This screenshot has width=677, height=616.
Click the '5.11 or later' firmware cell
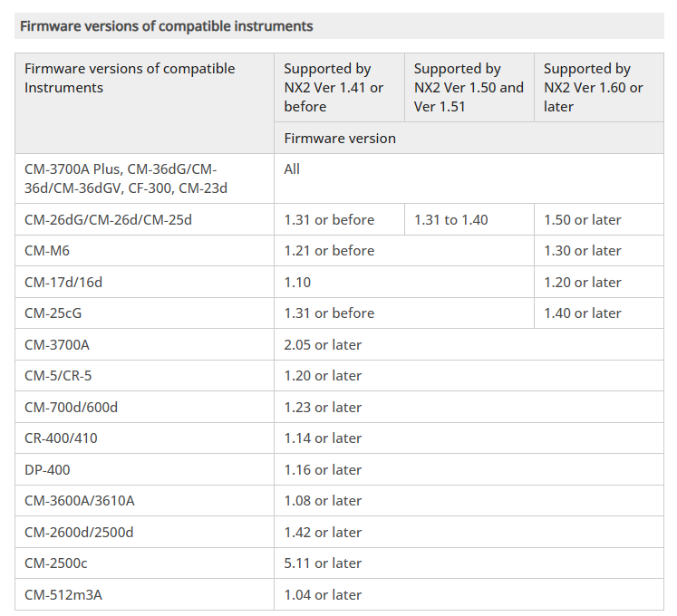[323, 563]
